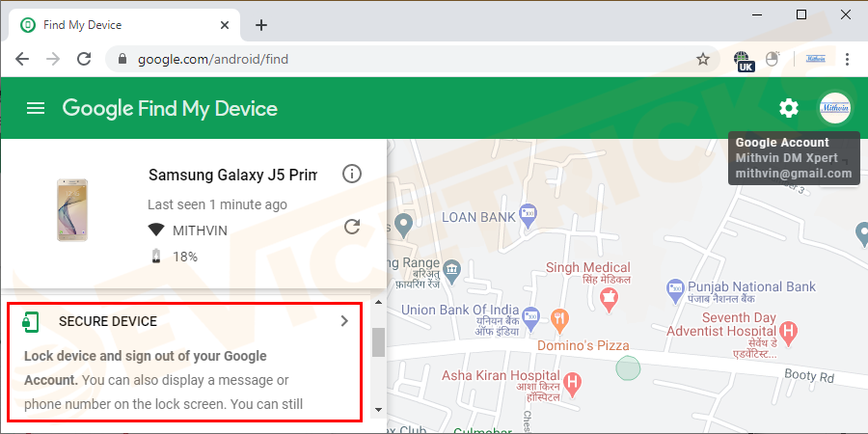Click the scrollbar down arrow in side panel
The image size is (868, 434).
tap(379, 410)
